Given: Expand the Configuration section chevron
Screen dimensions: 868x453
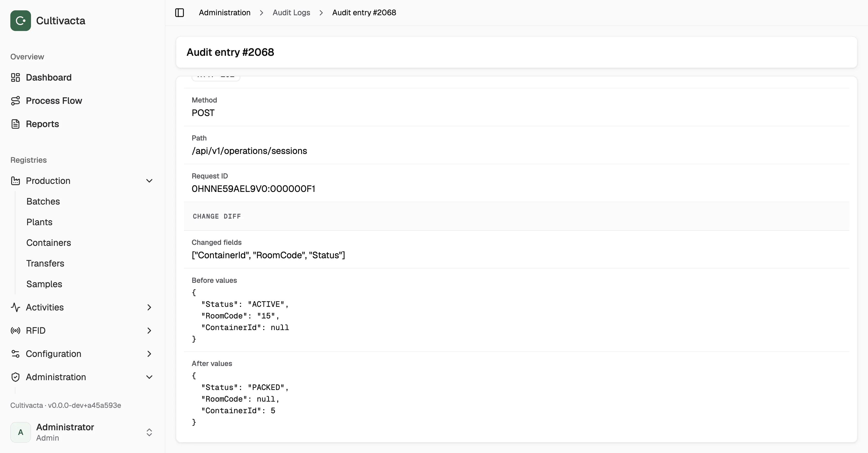Looking at the screenshot, I should click(x=149, y=354).
